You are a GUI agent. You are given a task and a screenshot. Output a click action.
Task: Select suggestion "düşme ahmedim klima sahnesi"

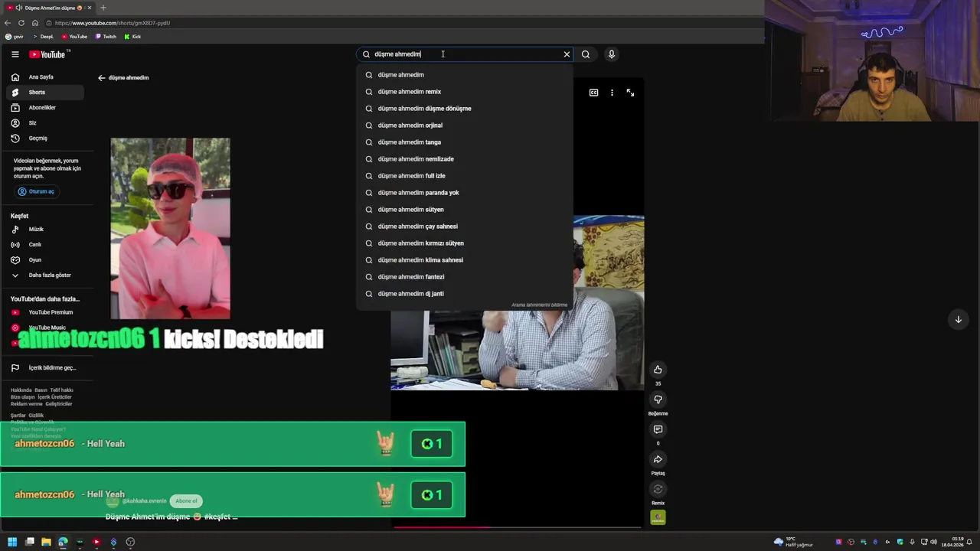(x=465, y=260)
